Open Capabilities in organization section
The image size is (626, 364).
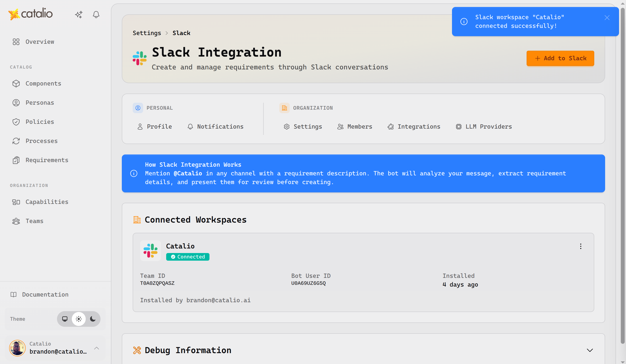coord(47,202)
